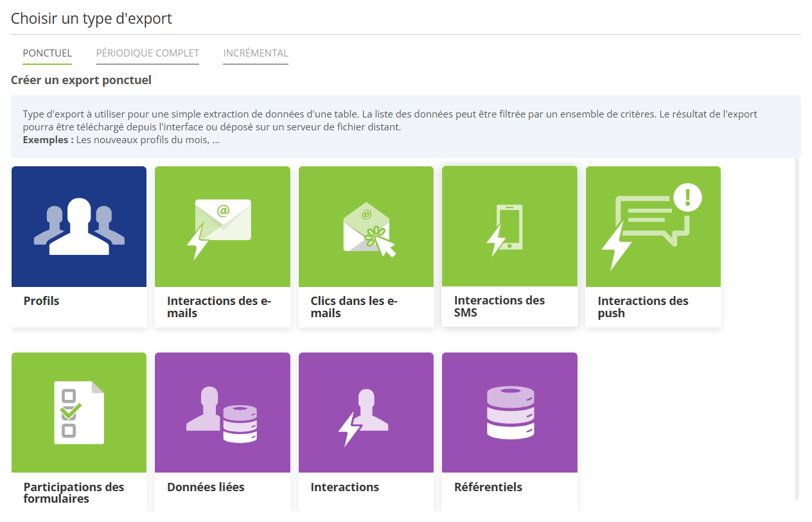The width and height of the screenshot is (812, 522).
Task: Click the email clicks open-envelope icon
Action: point(366,227)
